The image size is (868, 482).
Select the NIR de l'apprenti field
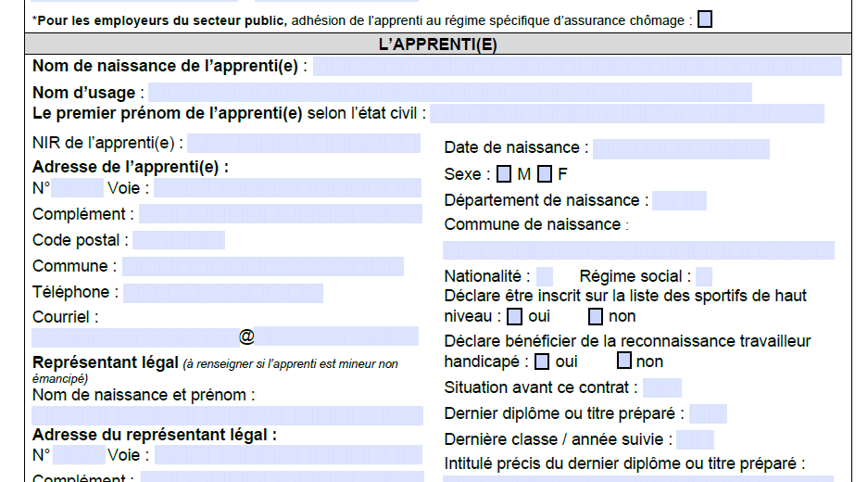[304, 143]
